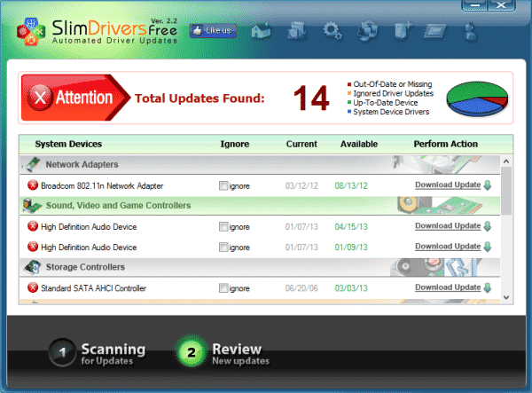Go to step 2 Review New updates
532x393 pixels.
[223, 353]
